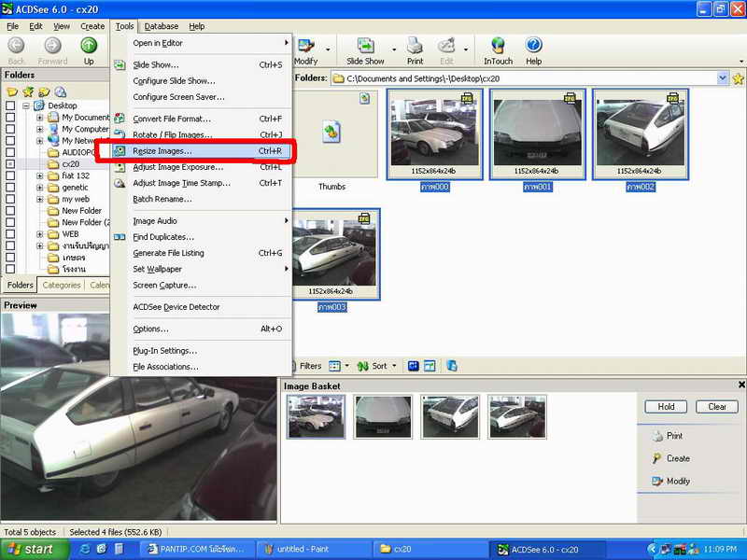Click the fourth icon under the Folders header
747x560 pixels.
[x=61, y=91]
